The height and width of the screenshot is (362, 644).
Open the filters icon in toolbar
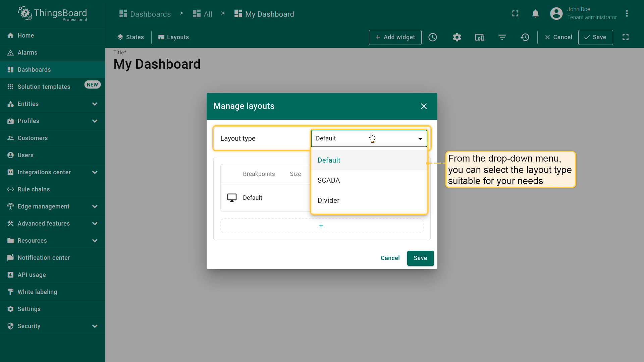click(x=502, y=37)
